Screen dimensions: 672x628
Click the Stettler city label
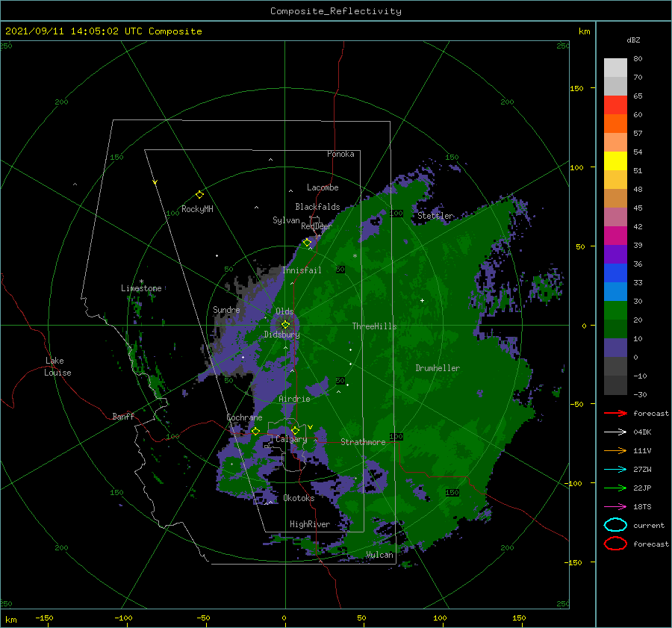point(435,216)
